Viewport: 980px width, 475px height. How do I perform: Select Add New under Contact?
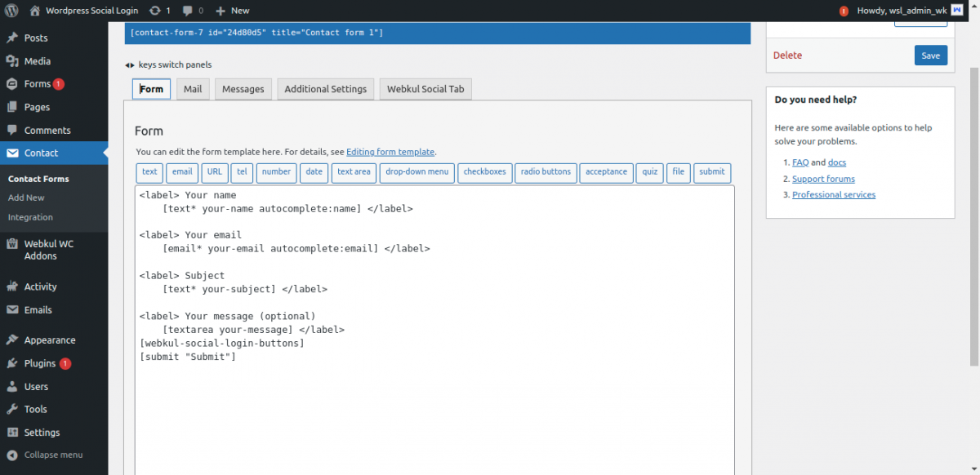coord(26,198)
